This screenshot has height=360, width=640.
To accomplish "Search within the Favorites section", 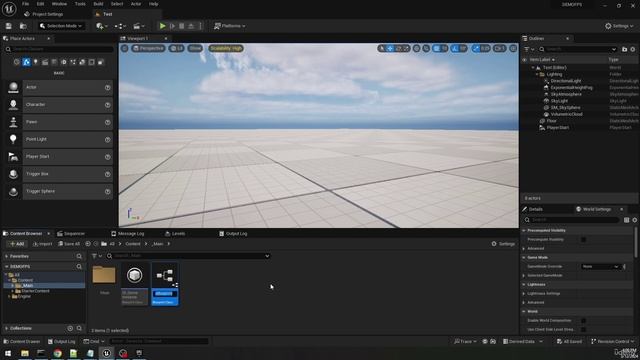I will [79, 256].
